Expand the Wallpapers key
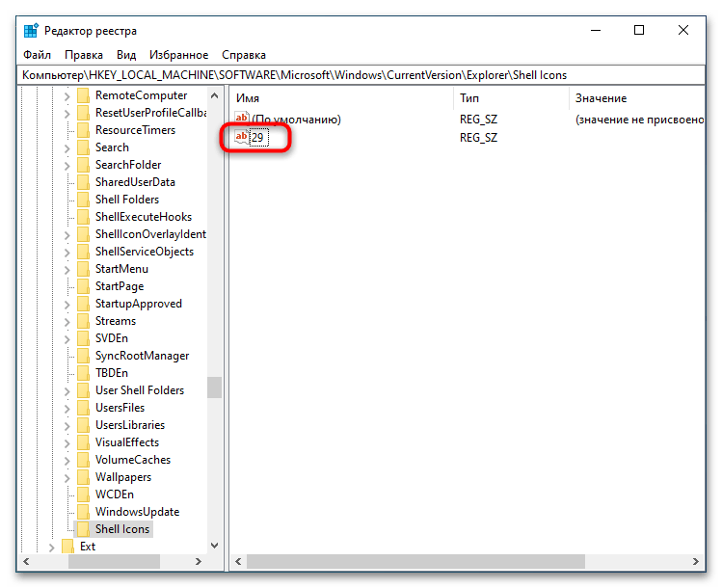Viewport: 722px width, 588px height. [x=67, y=477]
